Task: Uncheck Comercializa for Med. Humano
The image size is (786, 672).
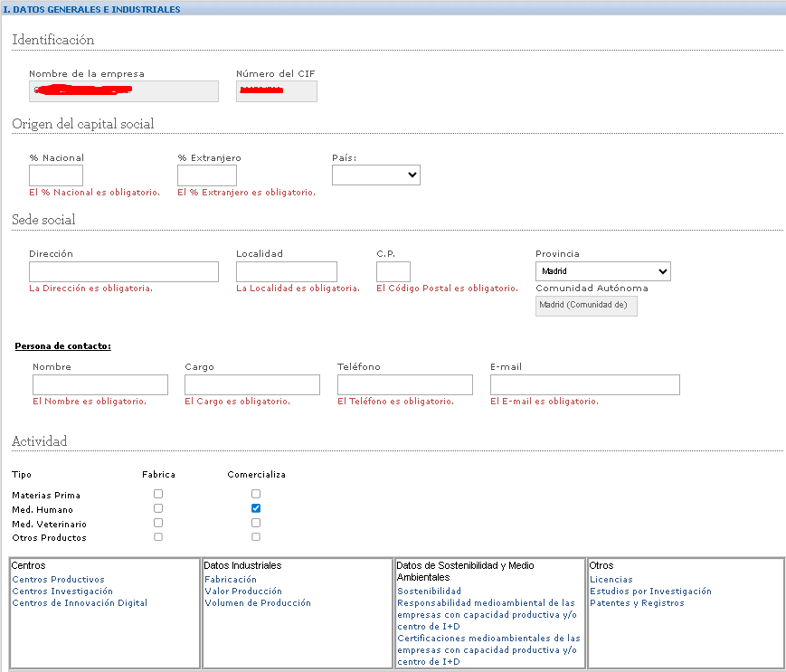Action: coord(256,508)
